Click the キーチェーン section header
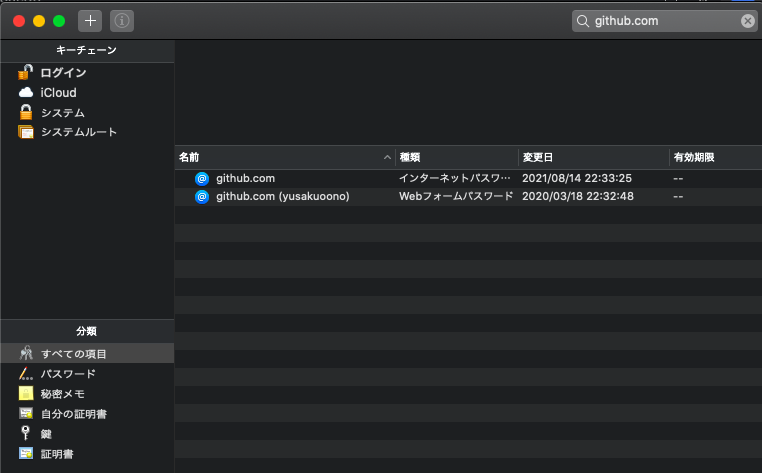 point(87,50)
